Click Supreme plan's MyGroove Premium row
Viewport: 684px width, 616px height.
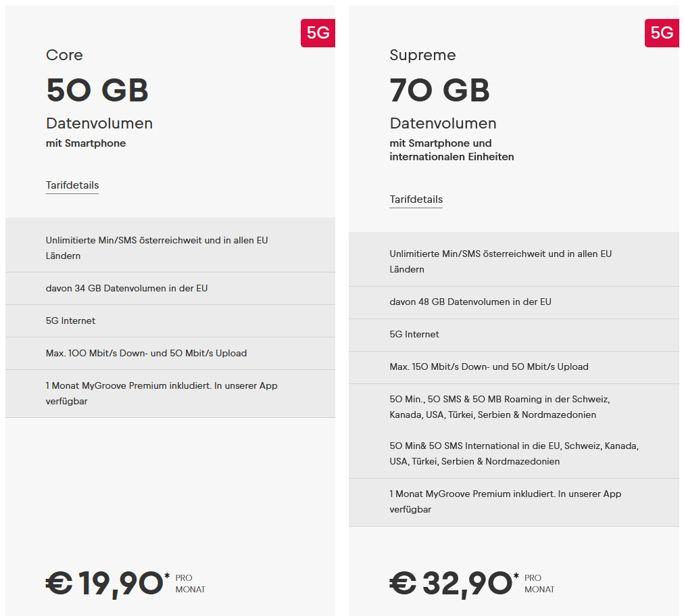coord(505,502)
